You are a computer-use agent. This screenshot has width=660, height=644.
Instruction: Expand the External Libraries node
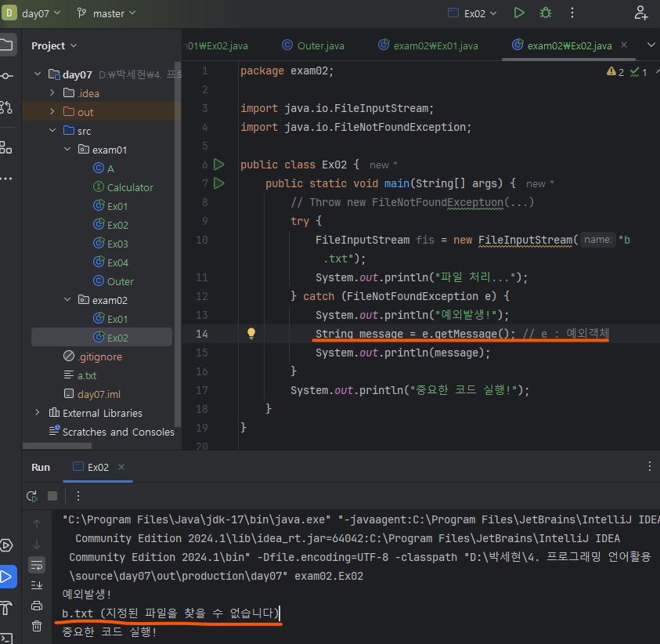pyautogui.click(x=38, y=413)
